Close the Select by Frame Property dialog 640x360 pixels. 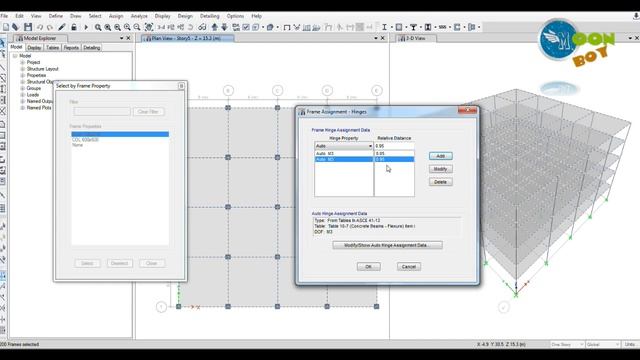pos(181,86)
